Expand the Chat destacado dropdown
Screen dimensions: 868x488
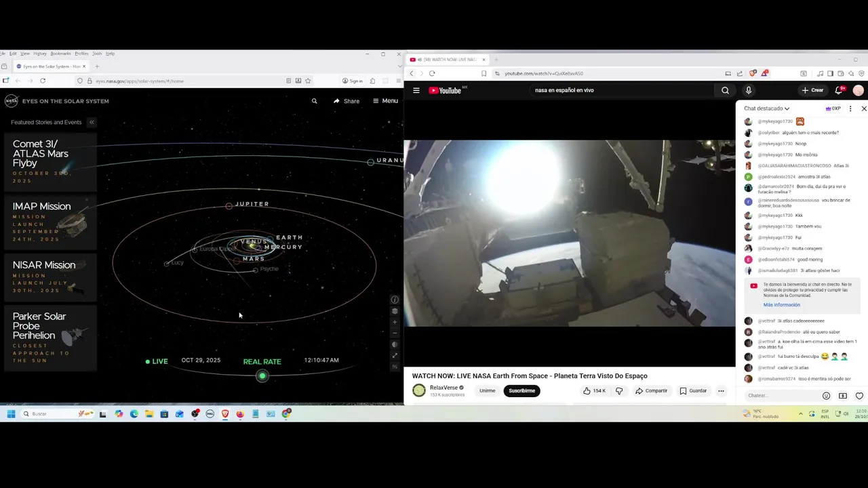pos(766,108)
